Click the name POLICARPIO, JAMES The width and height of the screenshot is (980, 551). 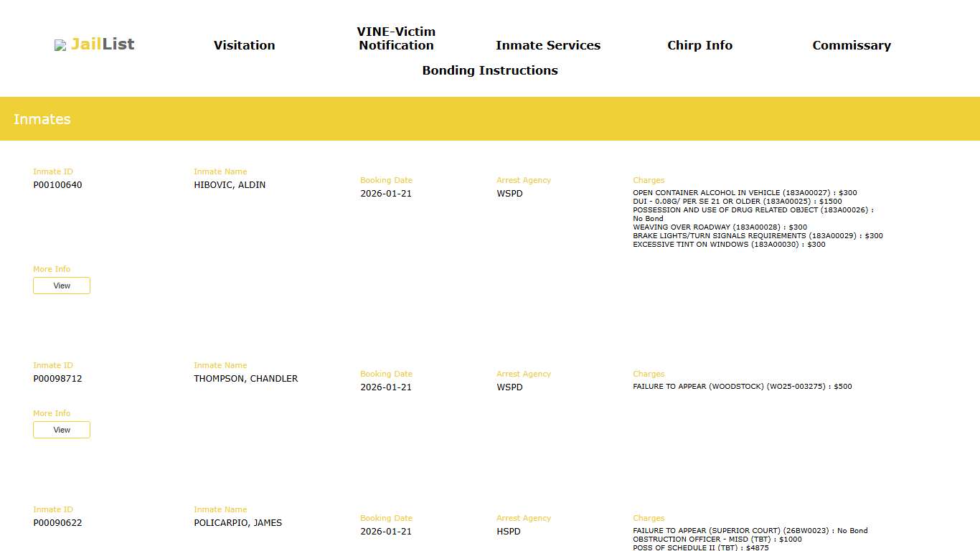click(x=237, y=523)
